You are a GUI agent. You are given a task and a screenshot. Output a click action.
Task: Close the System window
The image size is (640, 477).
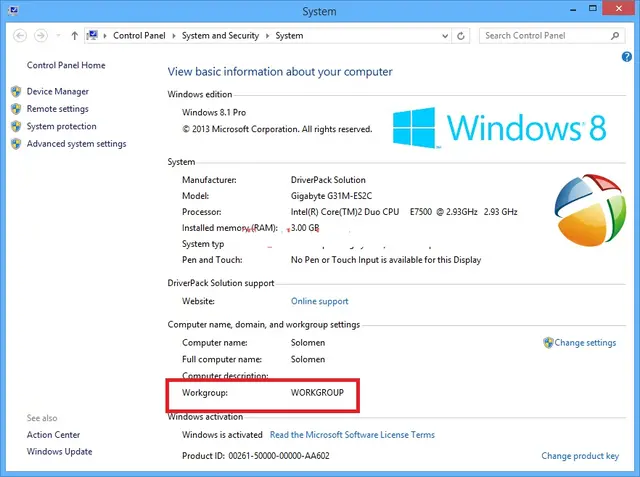619,9
